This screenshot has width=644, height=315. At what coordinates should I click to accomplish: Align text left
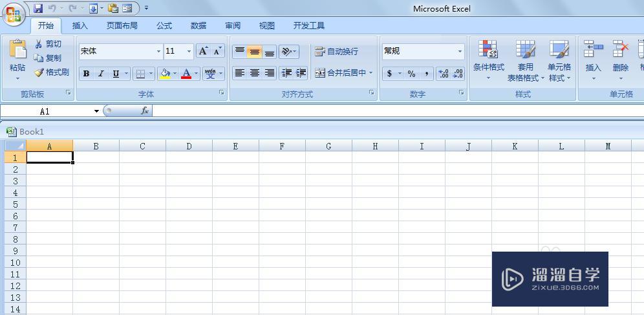click(240, 73)
